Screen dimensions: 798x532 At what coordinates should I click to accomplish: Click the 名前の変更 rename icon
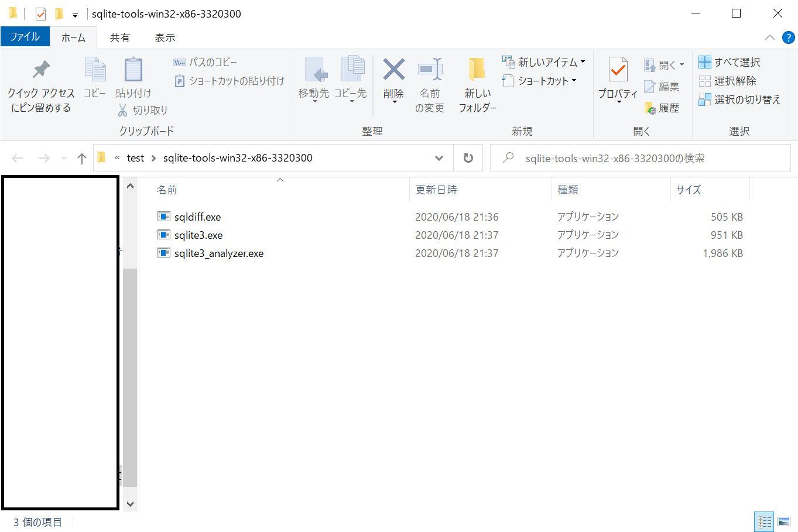[x=430, y=70]
